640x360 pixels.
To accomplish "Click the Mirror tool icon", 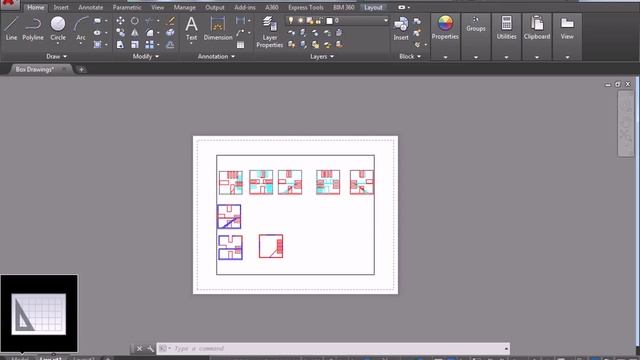I will [x=135, y=33].
